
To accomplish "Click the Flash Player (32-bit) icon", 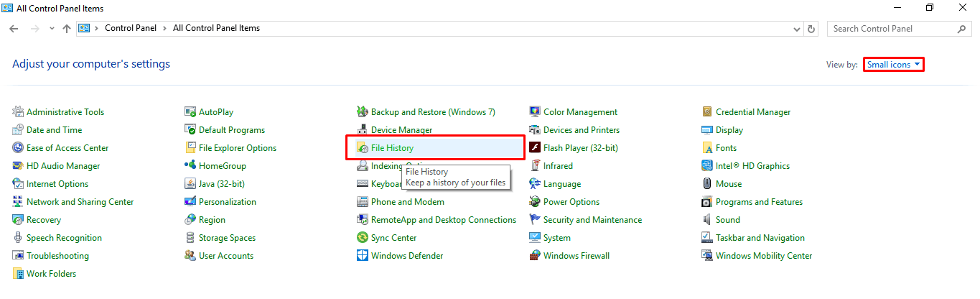I will tap(535, 148).
